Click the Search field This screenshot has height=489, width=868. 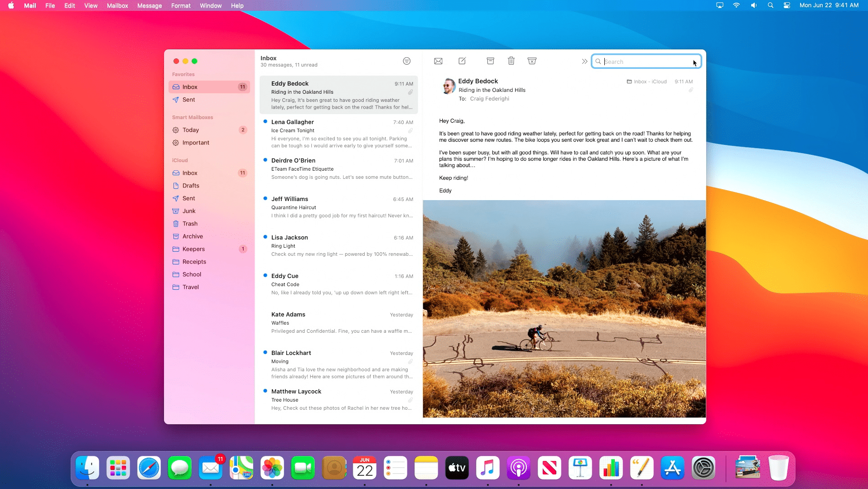click(647, 62)
